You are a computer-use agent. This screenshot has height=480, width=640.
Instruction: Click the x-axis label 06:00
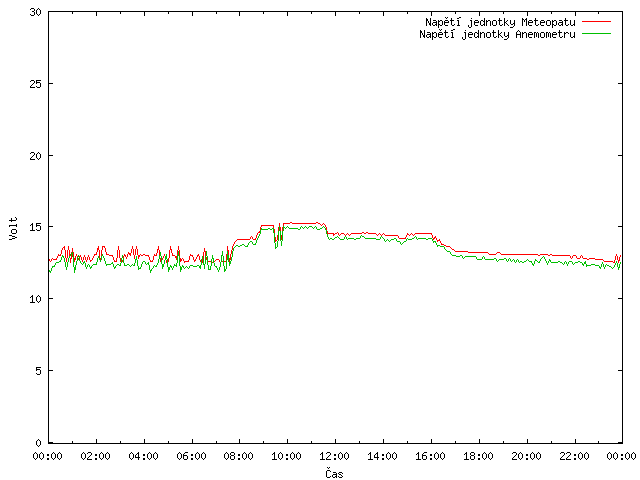pos(191,456)
